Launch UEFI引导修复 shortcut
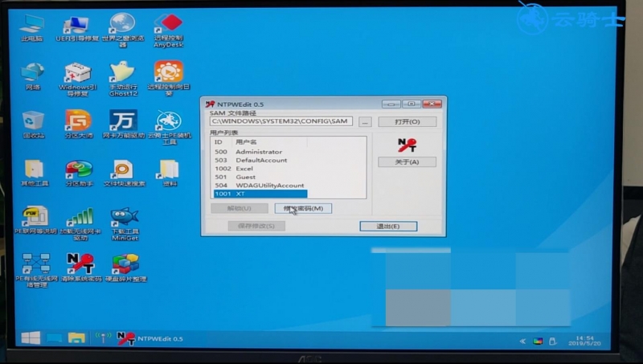643x364 pixels. (x=77, y=29)
